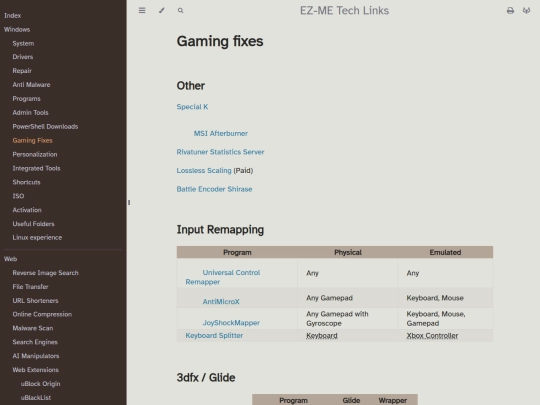
Task: Open Battle Encoder Shirase link
Action: pyautogui.click(x=214, y=189)
